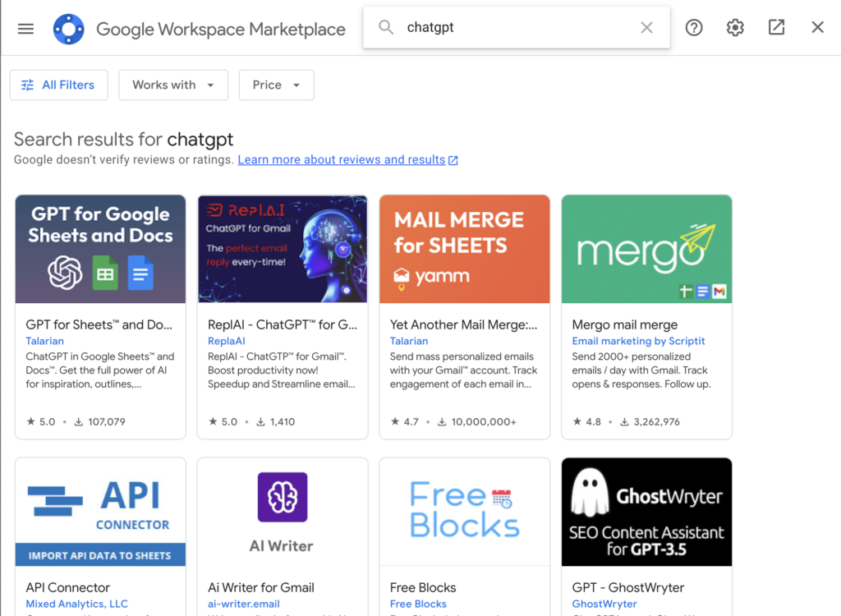The height and width of the screenshot is (616, 841).
Task: Open the Free Blocks developer link
Action: pos(418,604)
